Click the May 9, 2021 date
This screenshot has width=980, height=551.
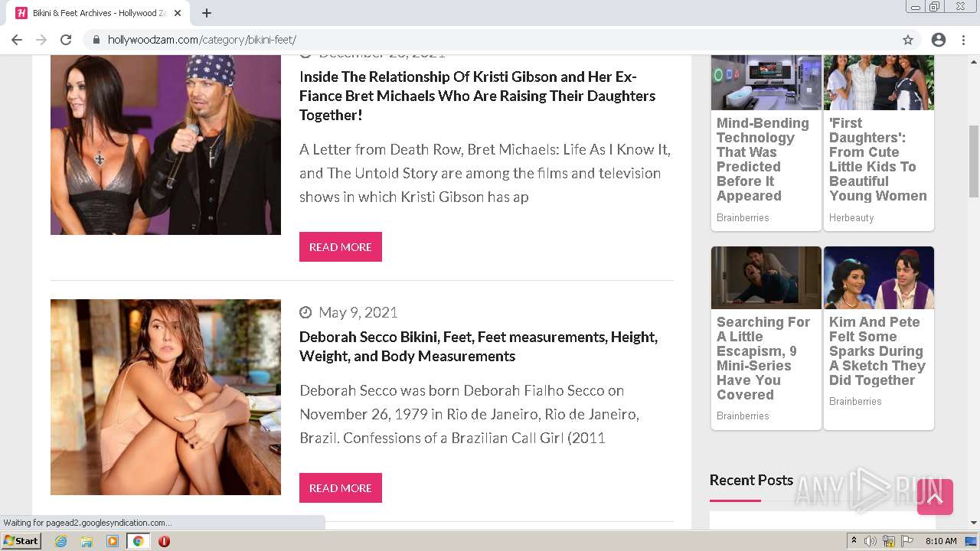(358, 312)
